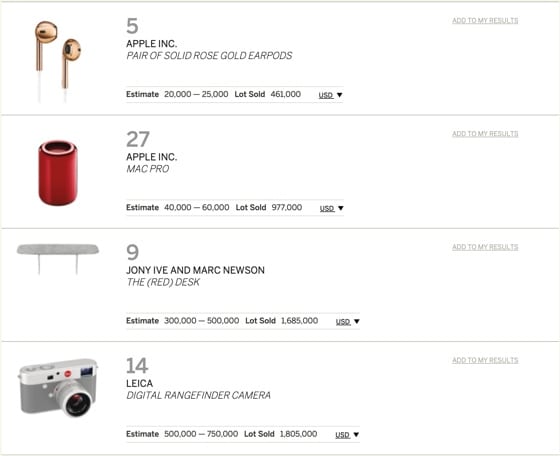Image resolution: width=560 pixels, height=456 pixels.
Task: Expand USD currency arrow for EarPods lot
Action: click(339, 95)
